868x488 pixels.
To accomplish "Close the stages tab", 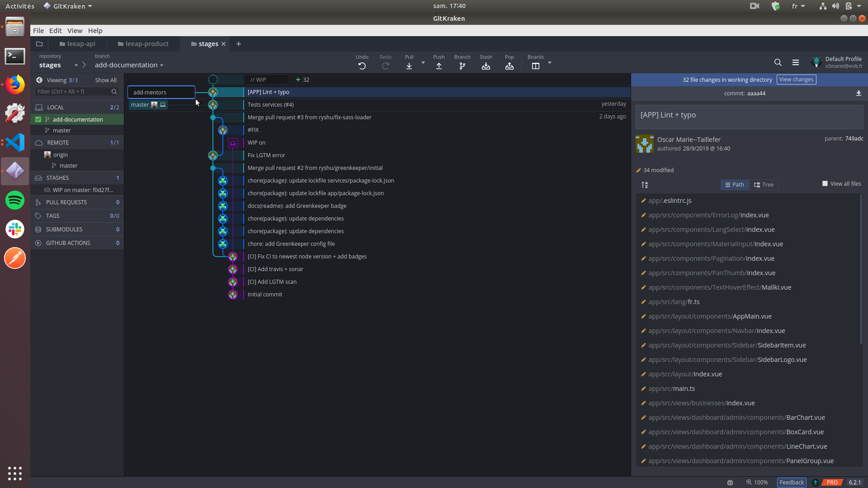I will (x=223, y=44).
